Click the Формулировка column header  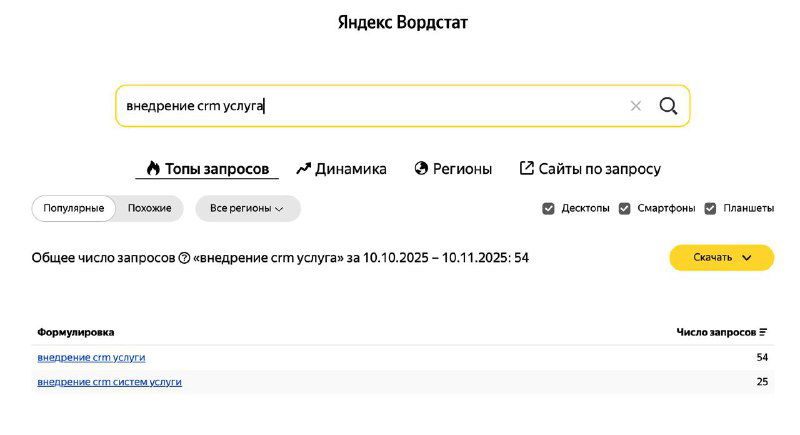76,332
